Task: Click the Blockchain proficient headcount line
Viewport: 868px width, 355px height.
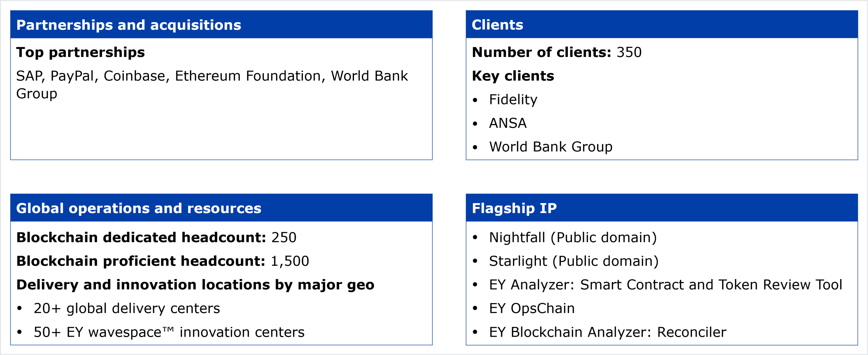Action: click(x=163, y=261)
